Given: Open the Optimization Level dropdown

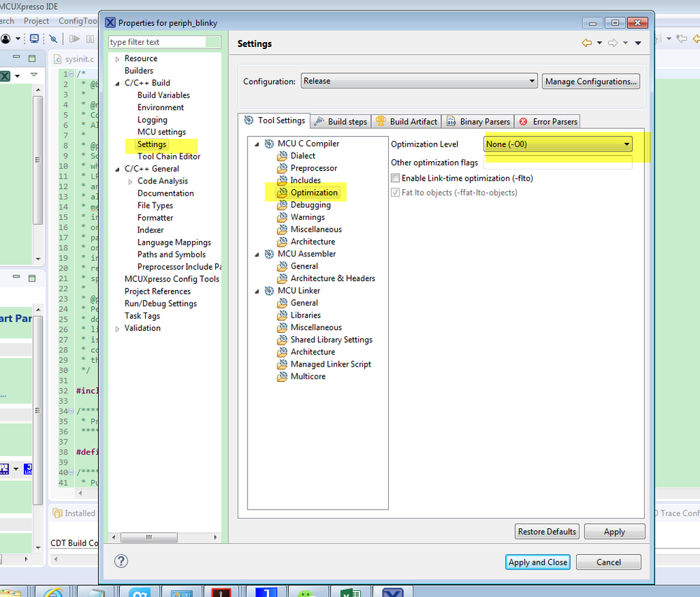Looking at the screenshot, I should (558, 144).
